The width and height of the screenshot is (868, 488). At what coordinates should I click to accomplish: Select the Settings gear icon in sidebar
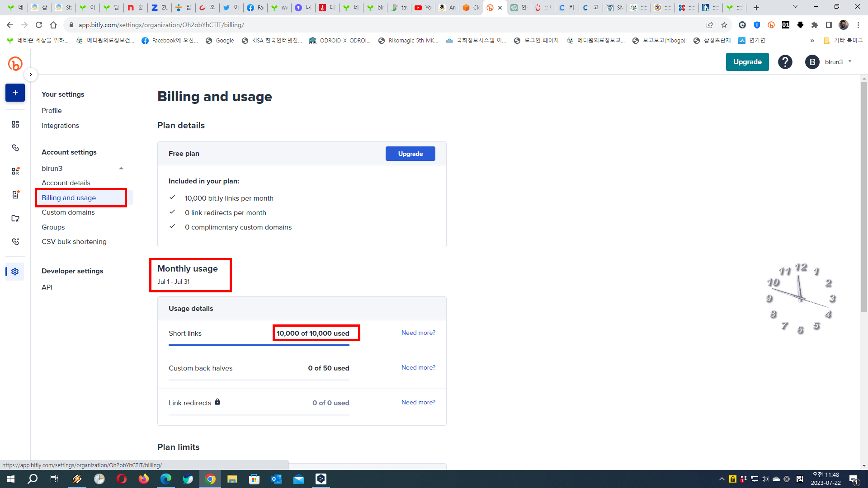click(x=15, y=272)
